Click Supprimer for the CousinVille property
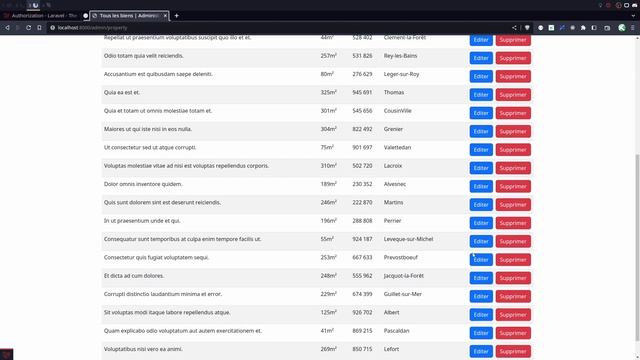The height and width of the screenshot is (360, 640). [x=513, y=113]
